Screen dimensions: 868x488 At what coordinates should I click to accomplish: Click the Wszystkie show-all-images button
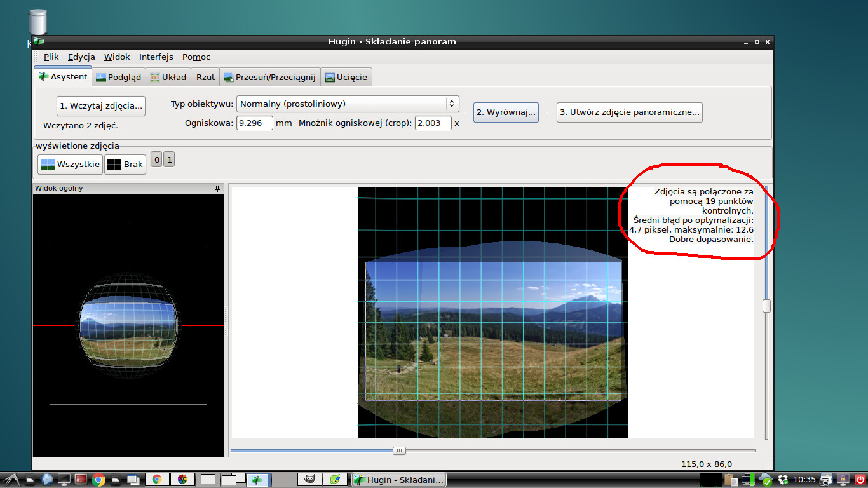point(70,165)
